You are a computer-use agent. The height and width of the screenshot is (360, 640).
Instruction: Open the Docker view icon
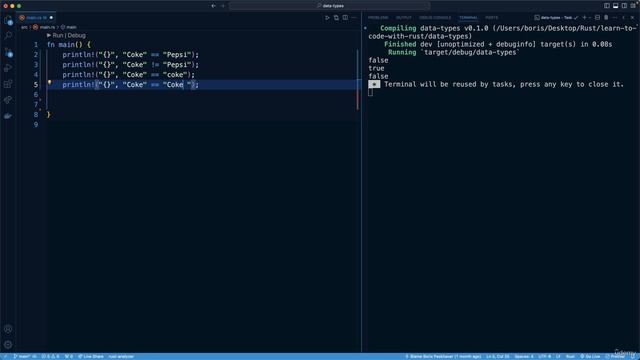pos(8,116)
